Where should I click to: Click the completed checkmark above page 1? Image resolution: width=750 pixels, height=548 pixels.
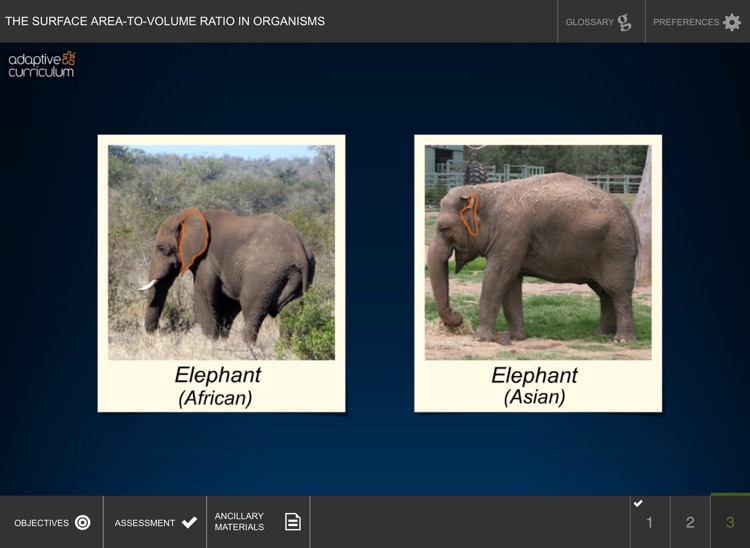[x=638, y=503]
